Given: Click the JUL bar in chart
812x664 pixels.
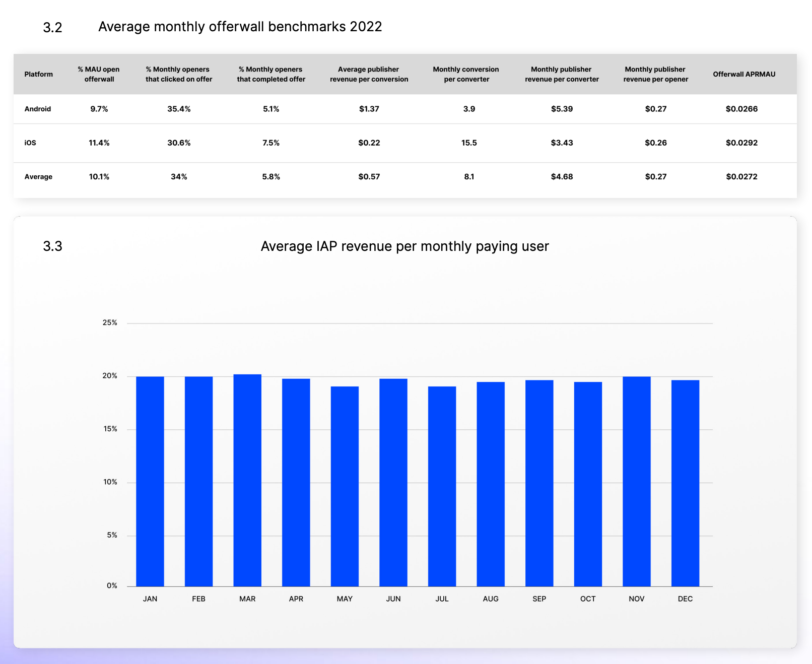Looking at the screenshot, I should click(x=442, y=486).
